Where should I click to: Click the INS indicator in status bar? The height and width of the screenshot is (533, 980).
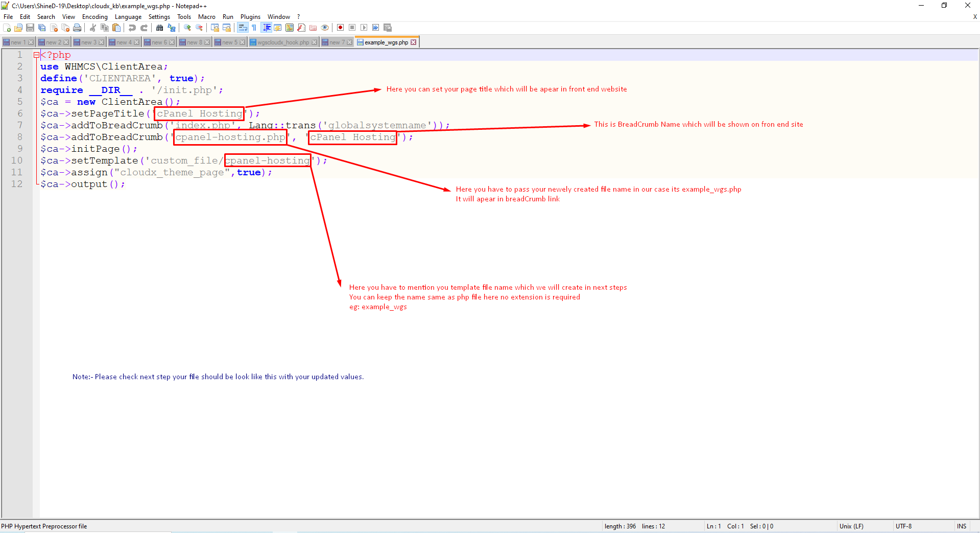tap(961, 526)
